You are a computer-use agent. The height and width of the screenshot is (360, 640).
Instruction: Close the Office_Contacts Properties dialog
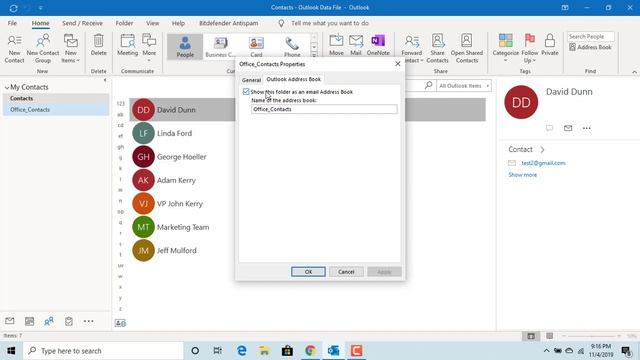[398, 64]
